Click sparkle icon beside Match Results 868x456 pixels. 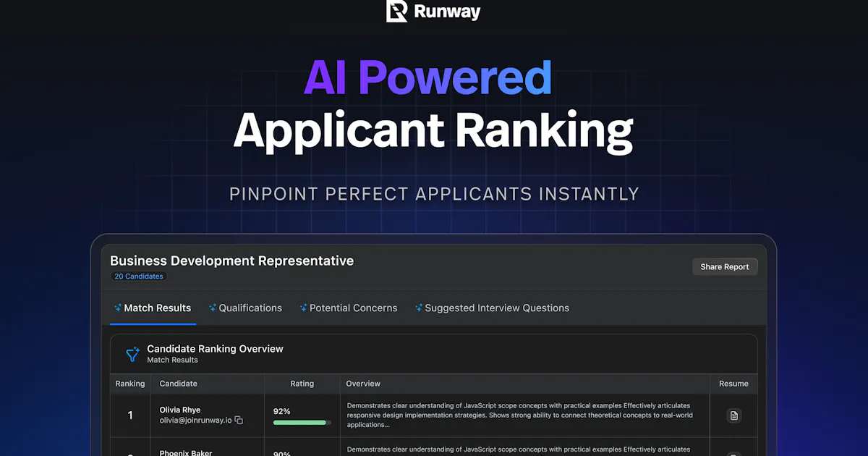point(118,308)
